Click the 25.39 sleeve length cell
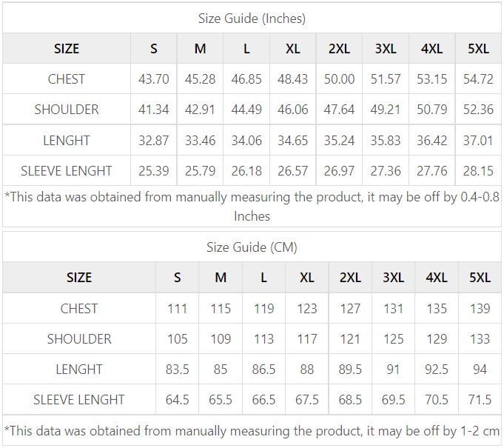 [x=154, y=171]
